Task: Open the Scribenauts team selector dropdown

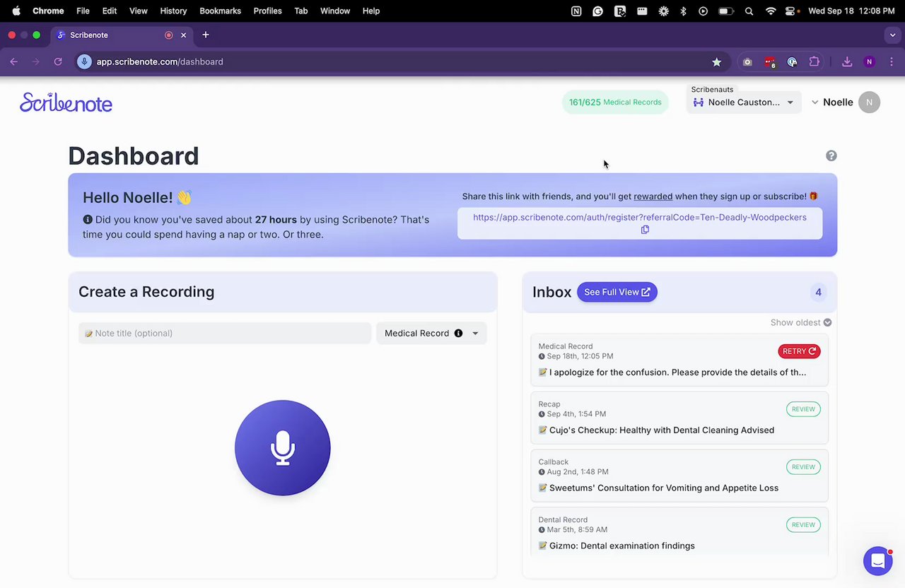Action: pos(744,102)
